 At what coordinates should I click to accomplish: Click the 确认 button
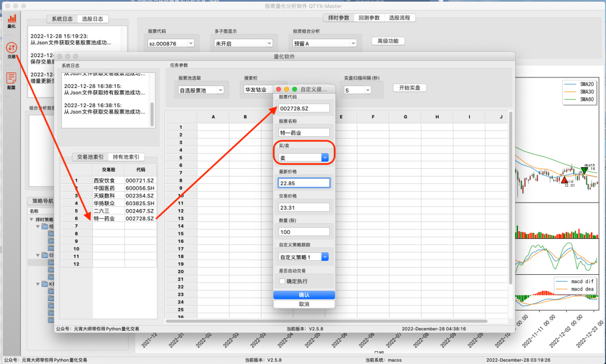coord(304,295)
